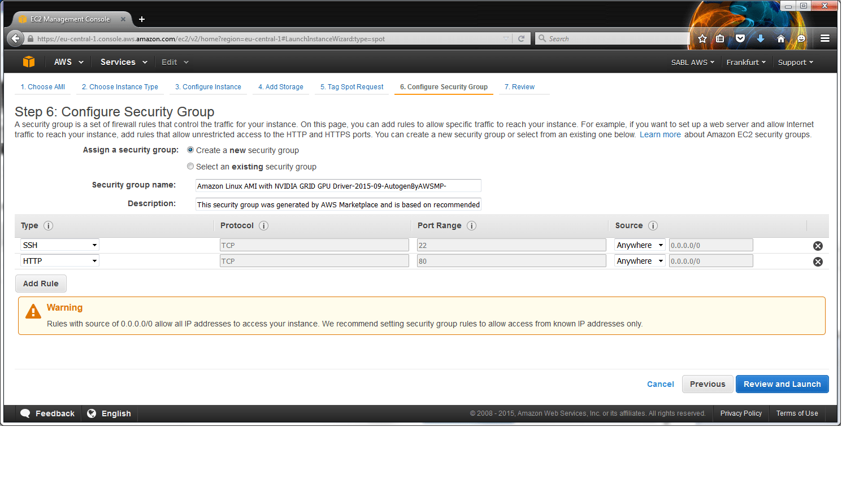Screen dimensions: 868x488
Task: Click the back navigation arrow
Action: pyautogui.click(x=15, y=38)
